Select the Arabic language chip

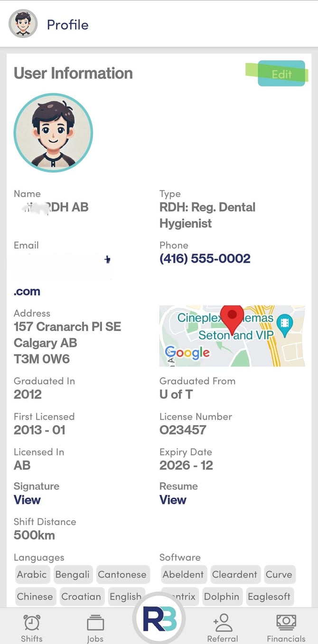tap(32, 574)
